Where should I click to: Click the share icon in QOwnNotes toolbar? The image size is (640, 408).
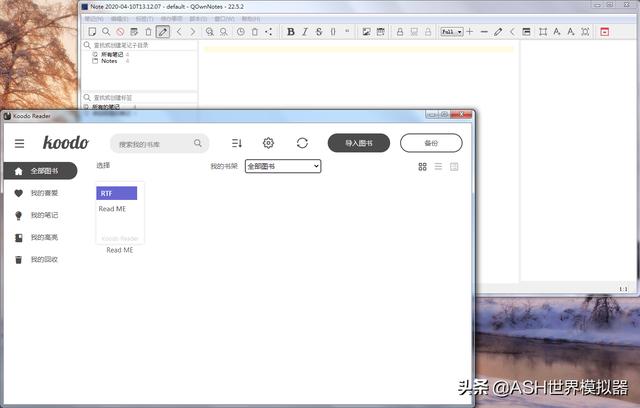coord(269,32)
